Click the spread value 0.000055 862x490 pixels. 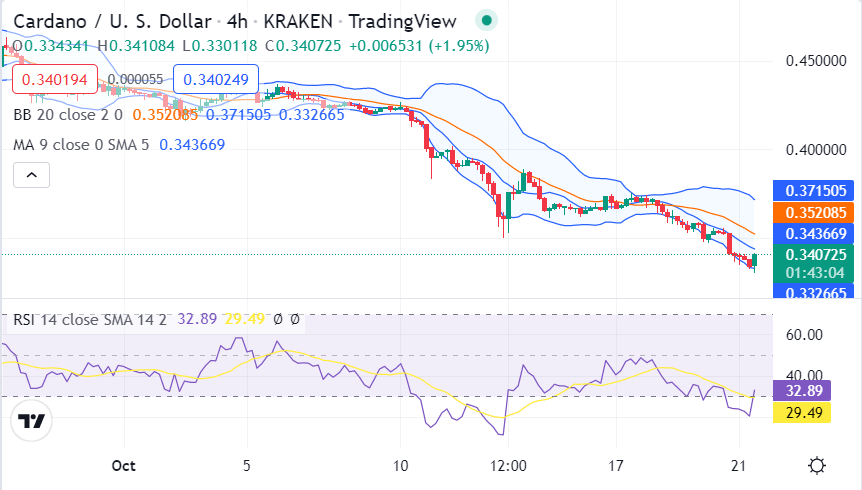click(x=135, y=79)
